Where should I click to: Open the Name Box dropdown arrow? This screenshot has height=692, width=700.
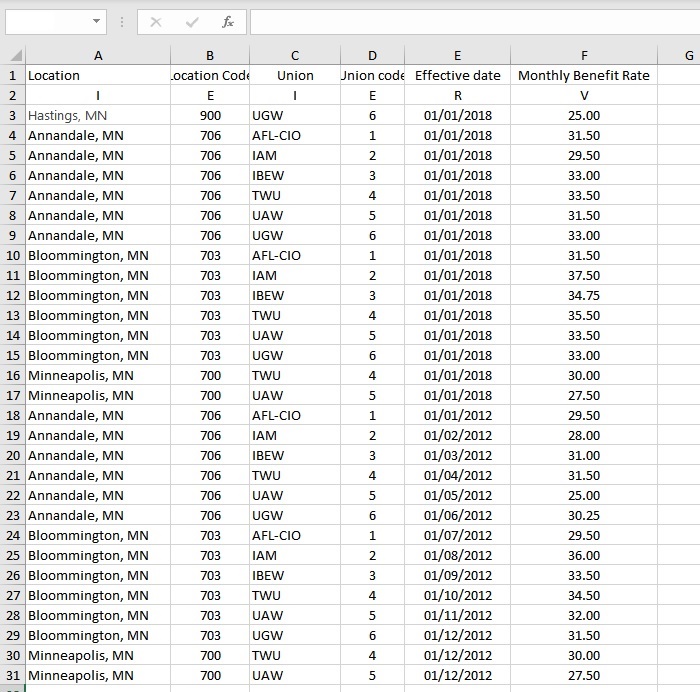pos(96,22)
